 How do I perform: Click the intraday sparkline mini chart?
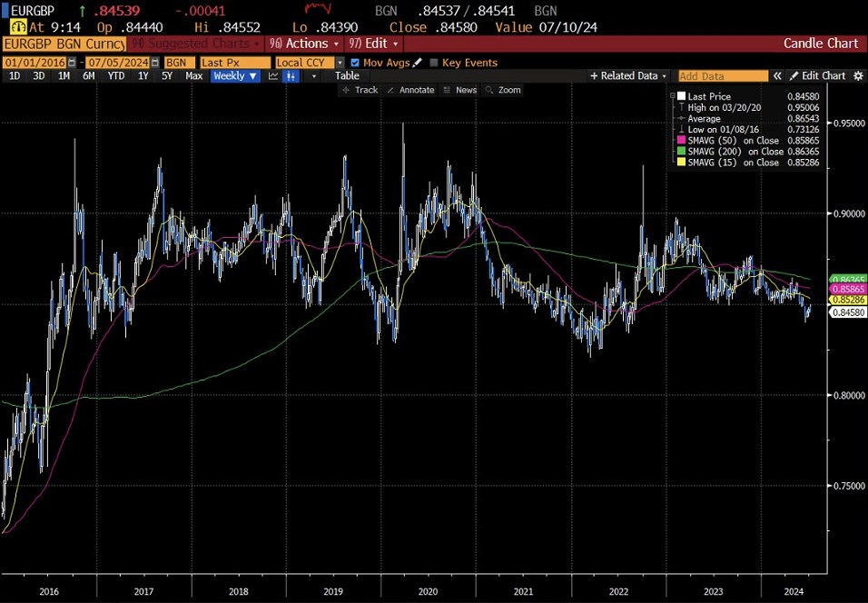point(318,9)
